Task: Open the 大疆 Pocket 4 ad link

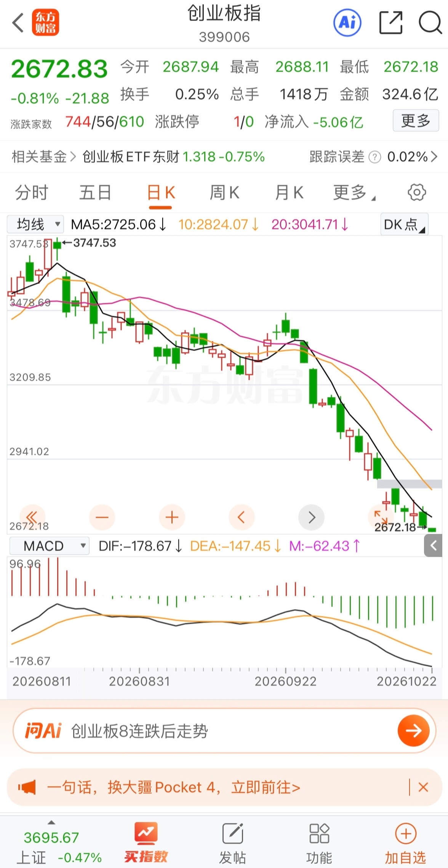Action: coord(173,787)
